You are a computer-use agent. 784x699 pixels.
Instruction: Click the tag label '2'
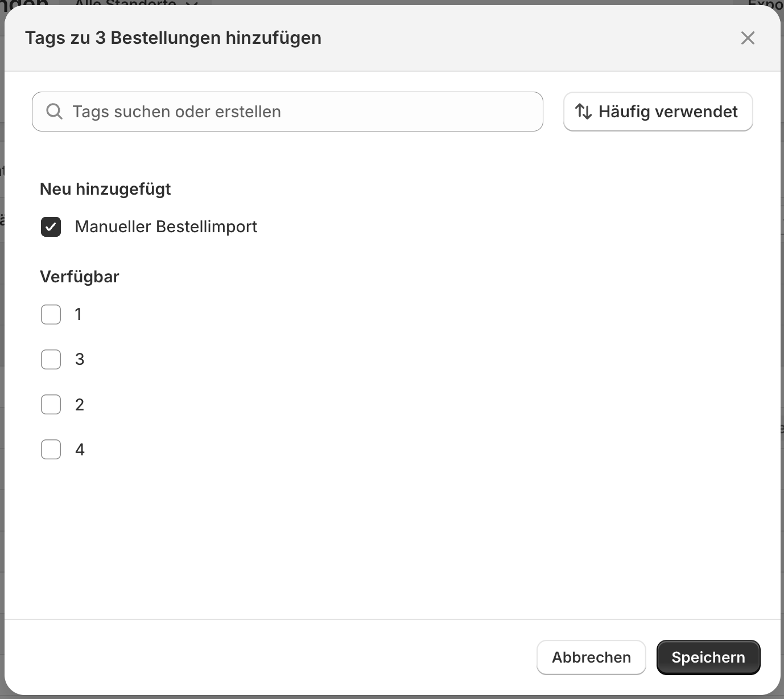[x=80, y=405]
